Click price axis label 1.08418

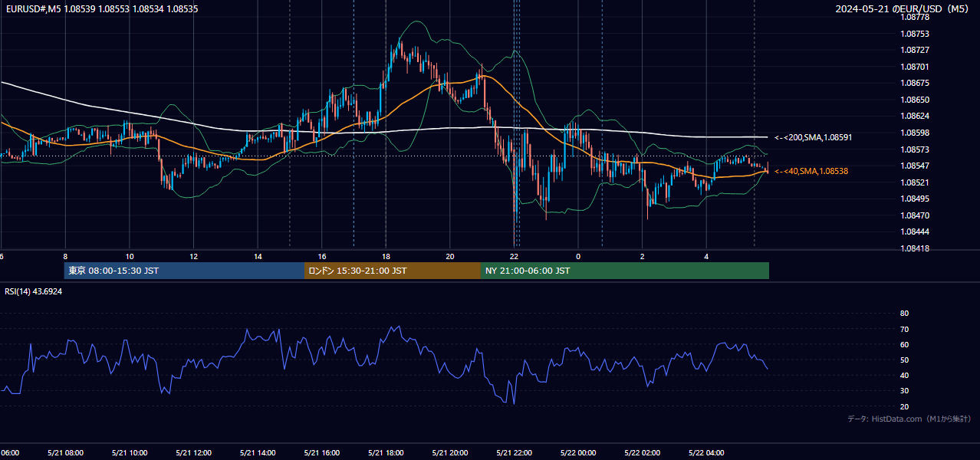915,248
